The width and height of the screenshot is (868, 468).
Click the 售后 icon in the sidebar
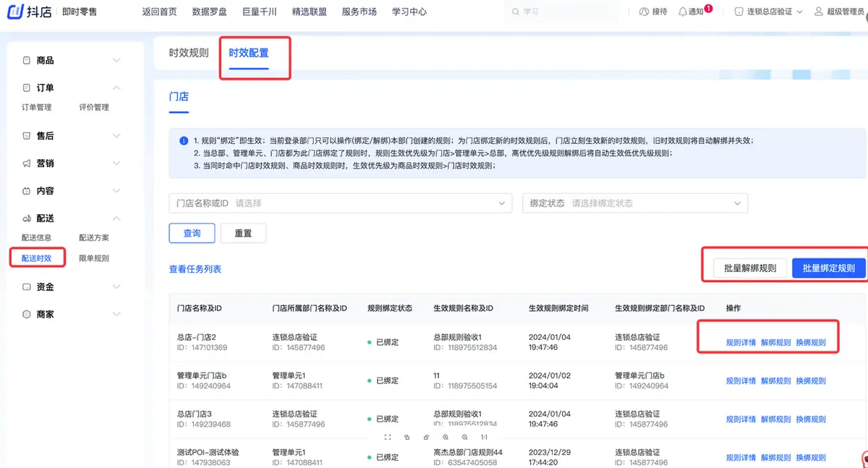pyautogui.click(x=27, y=136)
